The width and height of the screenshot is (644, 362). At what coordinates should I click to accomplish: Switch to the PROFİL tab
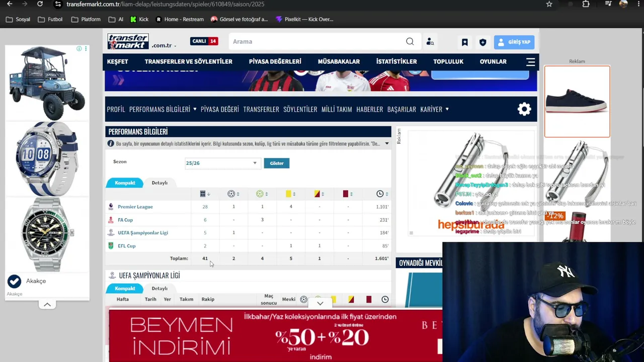[116, 109]
